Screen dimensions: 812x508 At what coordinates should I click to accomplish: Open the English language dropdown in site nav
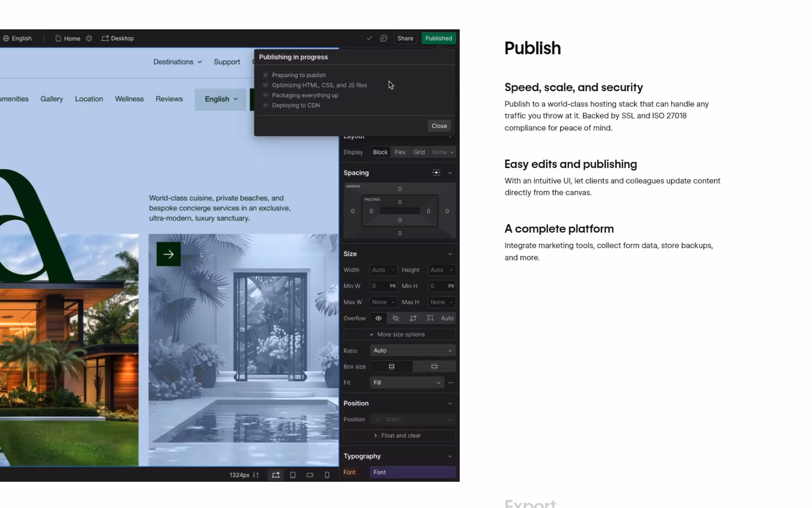click(220, 99)
